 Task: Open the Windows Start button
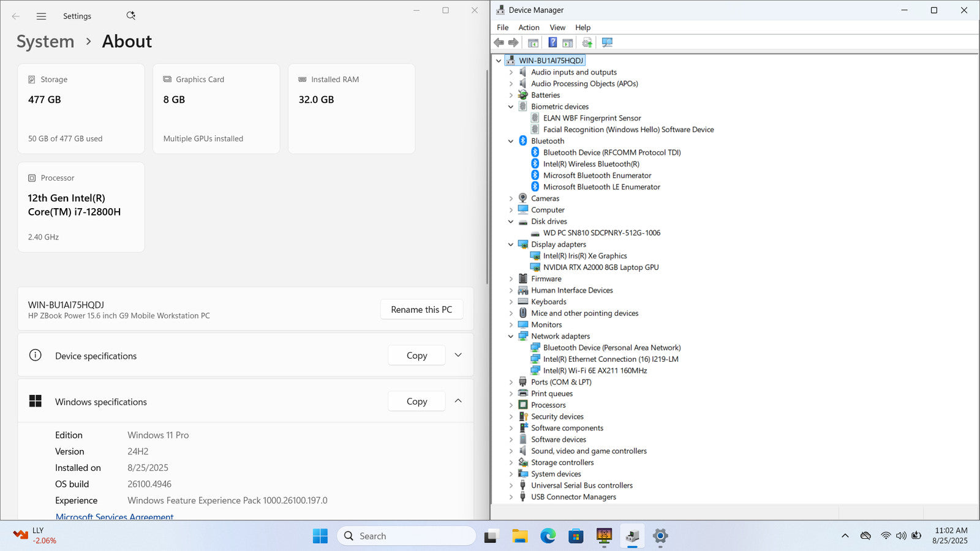320,536
